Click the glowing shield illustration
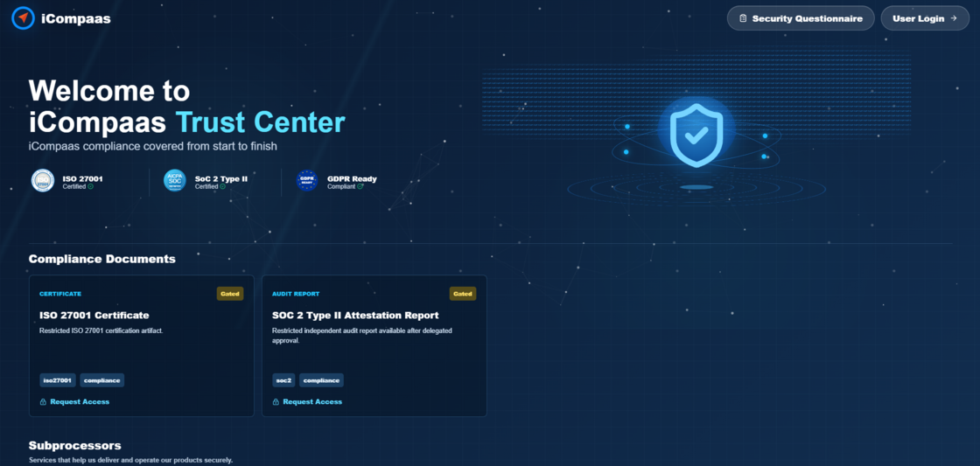The image size is (980, 466). tap(696, 135)
